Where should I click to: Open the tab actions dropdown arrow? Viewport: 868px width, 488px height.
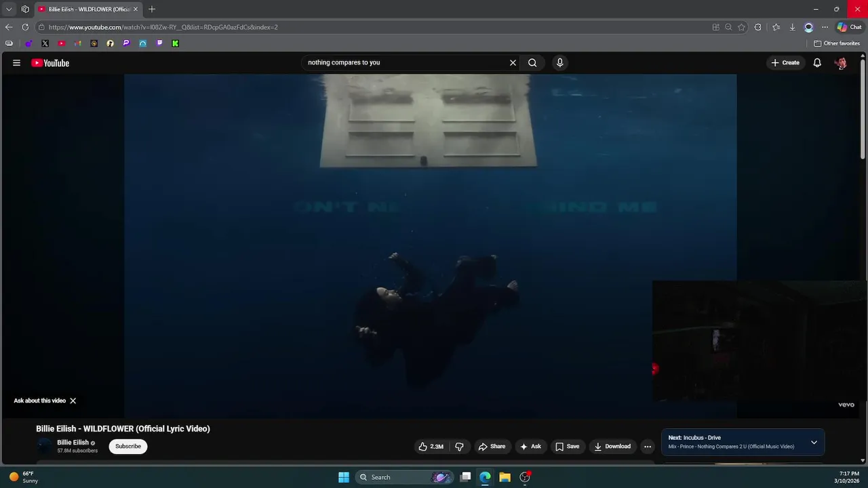pos(9,9)
